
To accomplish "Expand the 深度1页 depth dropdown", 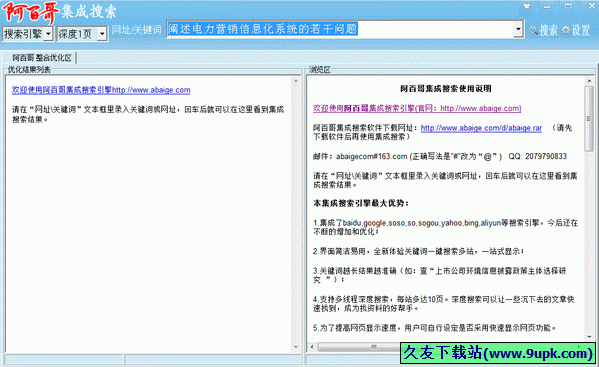I will 82,34.
